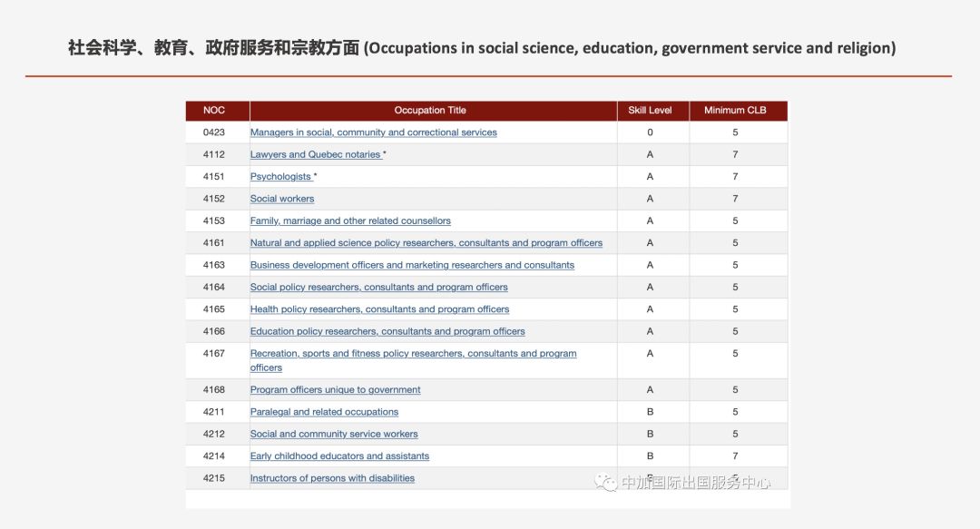
Task: Click Natural and applied science policy researchers link
Action: (x=426, y=243)
